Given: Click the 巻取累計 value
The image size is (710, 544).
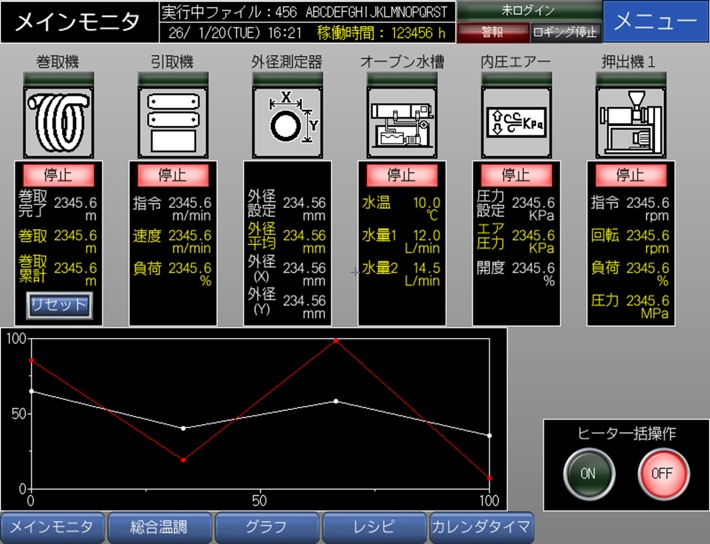Looking at the screenshot, I should [76, 274].
